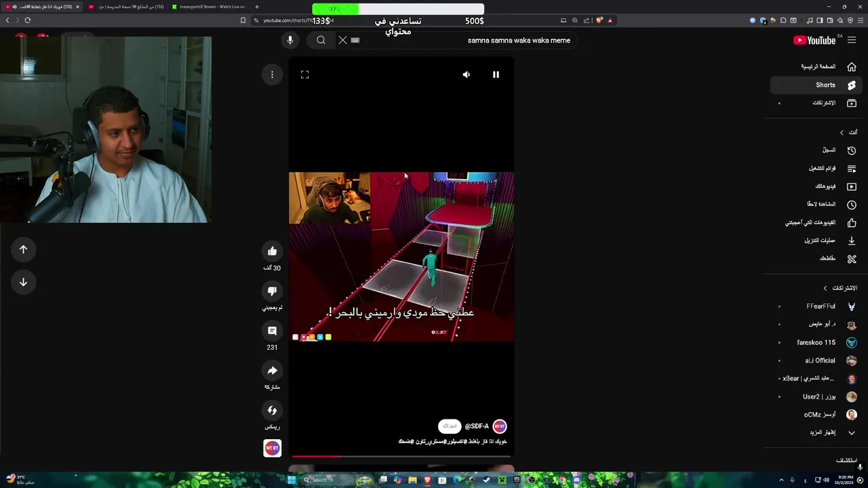This screenshot has width=868, height=488.
Task: Open Liked videos in the sidebar
Action: tap(816, 222)
